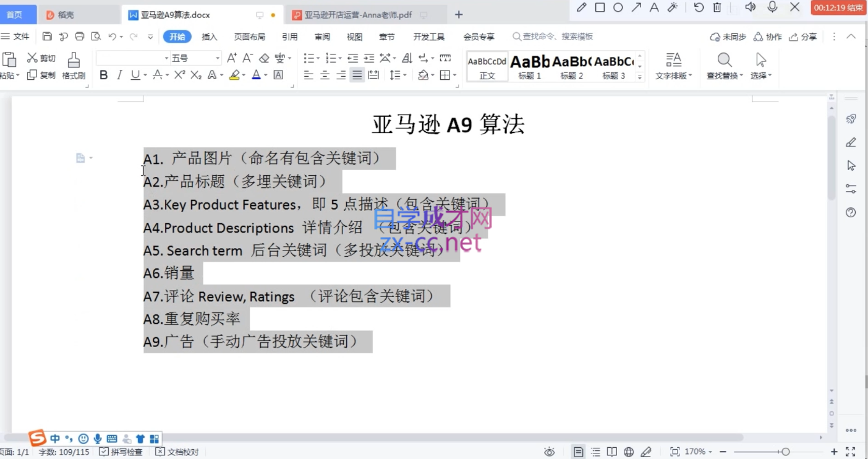Switch to the 页面布局 ribbon tab
The image size is (868, 459).
[250, 36]
